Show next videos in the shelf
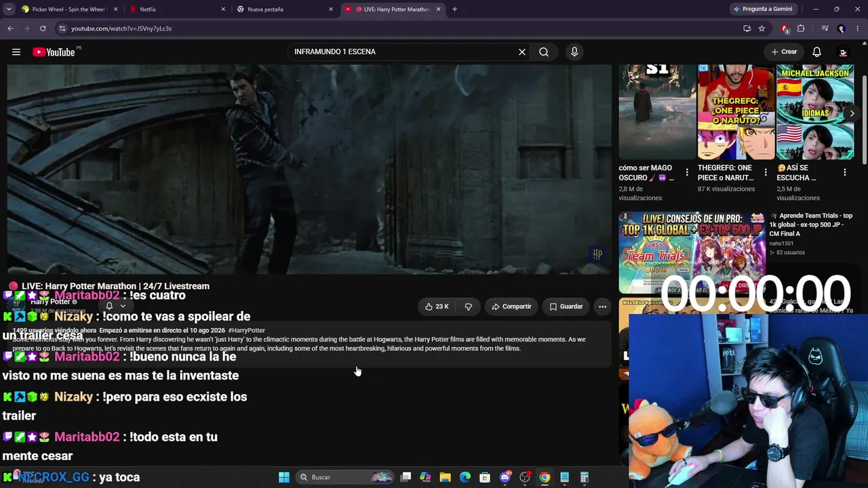 coord(852,113)
